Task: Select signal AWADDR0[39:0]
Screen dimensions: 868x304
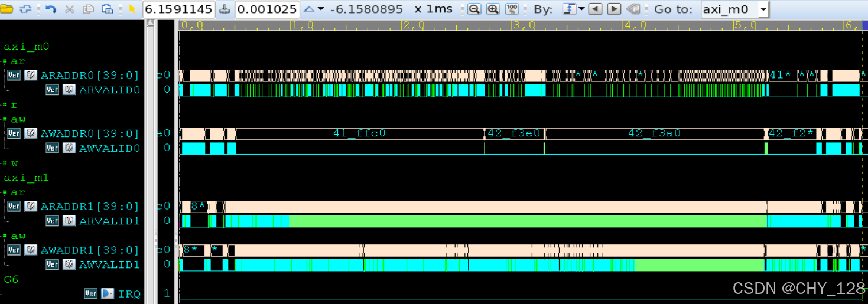Action: pyautogui.click(x=90, y=133)
